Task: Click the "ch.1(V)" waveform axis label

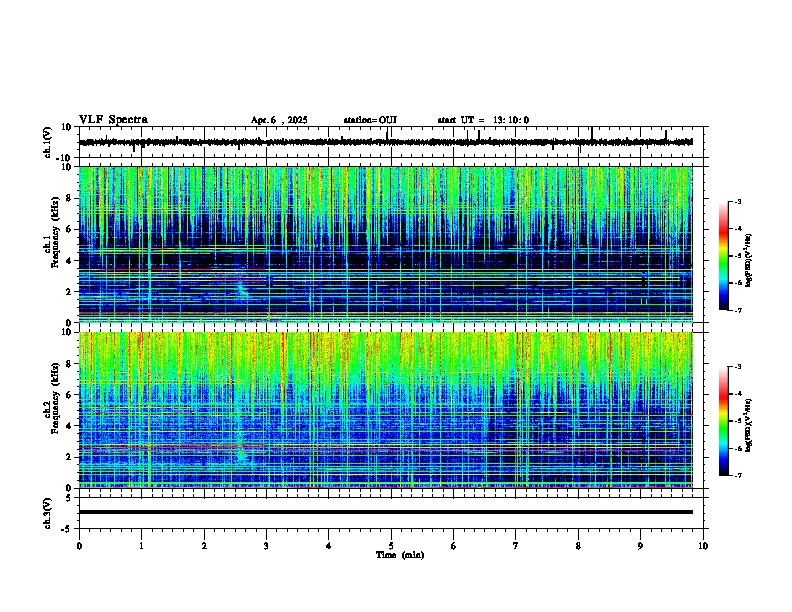Action: pos(48,142)
